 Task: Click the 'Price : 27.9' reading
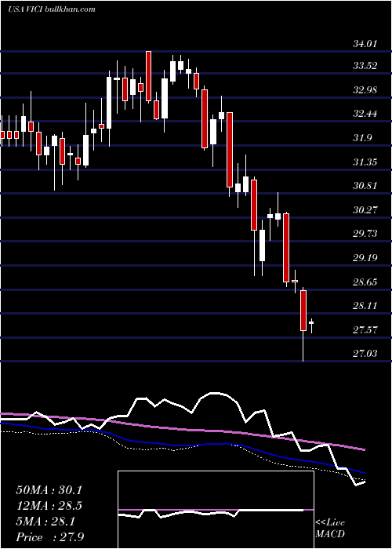(49, 537)
